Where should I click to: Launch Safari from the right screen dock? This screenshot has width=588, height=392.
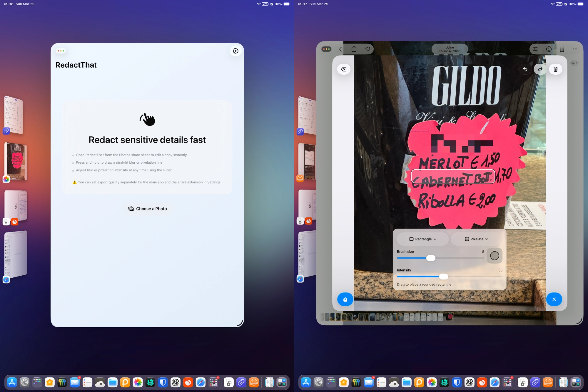pos(495,382)
